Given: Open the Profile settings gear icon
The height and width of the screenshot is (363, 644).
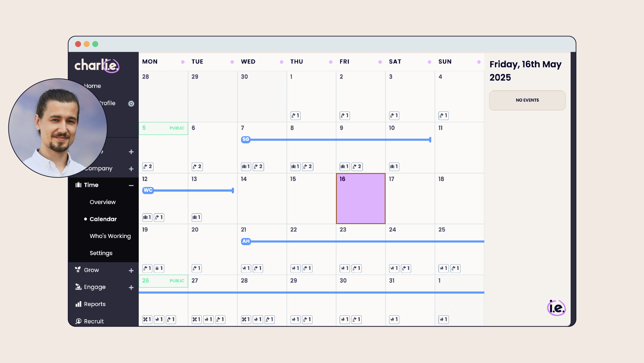Looking at the screenshot, I should coord(131,103).
